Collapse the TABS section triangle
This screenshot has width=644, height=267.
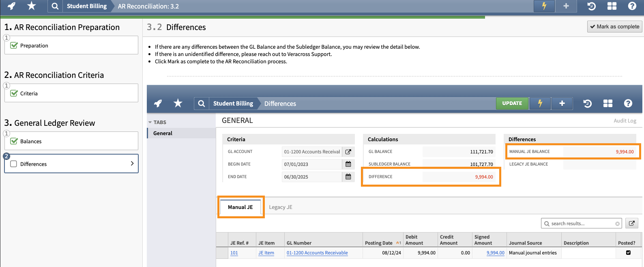point(150,122)
